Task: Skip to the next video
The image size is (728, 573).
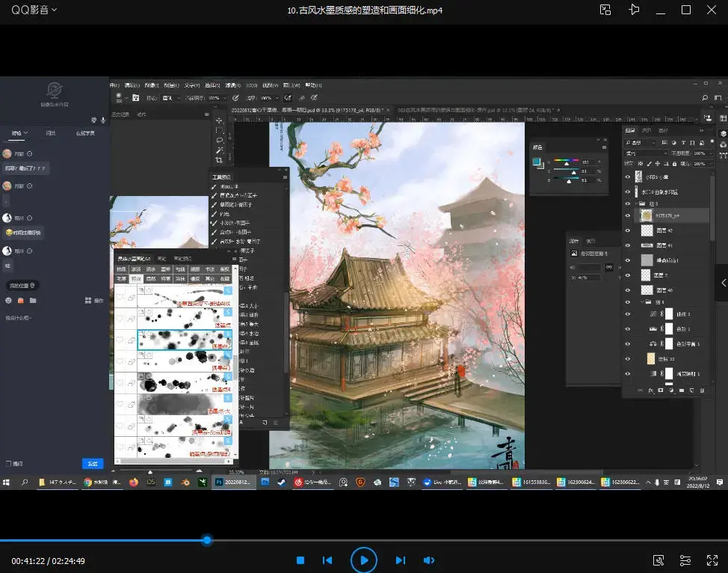Action: click(x=400, y=560)
